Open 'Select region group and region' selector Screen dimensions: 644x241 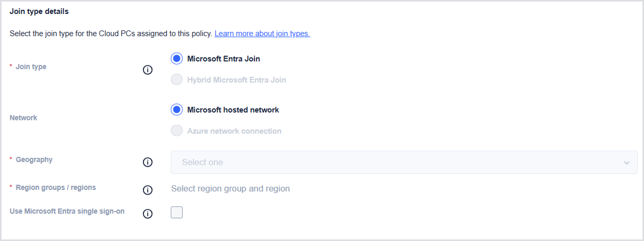(230, 189)
